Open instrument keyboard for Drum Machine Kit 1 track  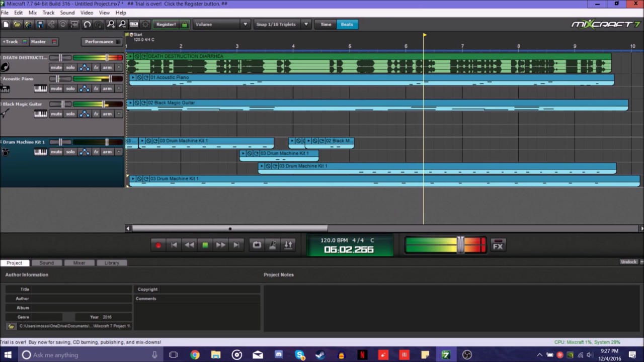[x=40, y=152]
